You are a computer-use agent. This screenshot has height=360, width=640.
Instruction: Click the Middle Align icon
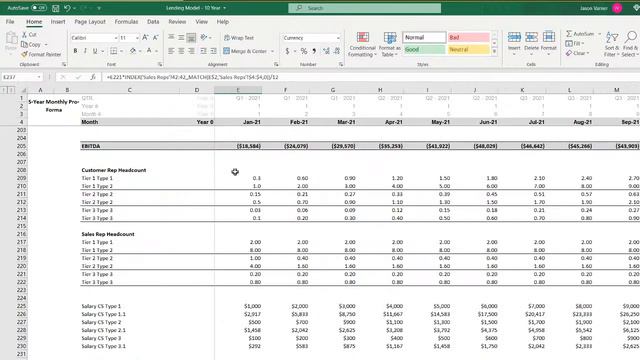(181, 38)
